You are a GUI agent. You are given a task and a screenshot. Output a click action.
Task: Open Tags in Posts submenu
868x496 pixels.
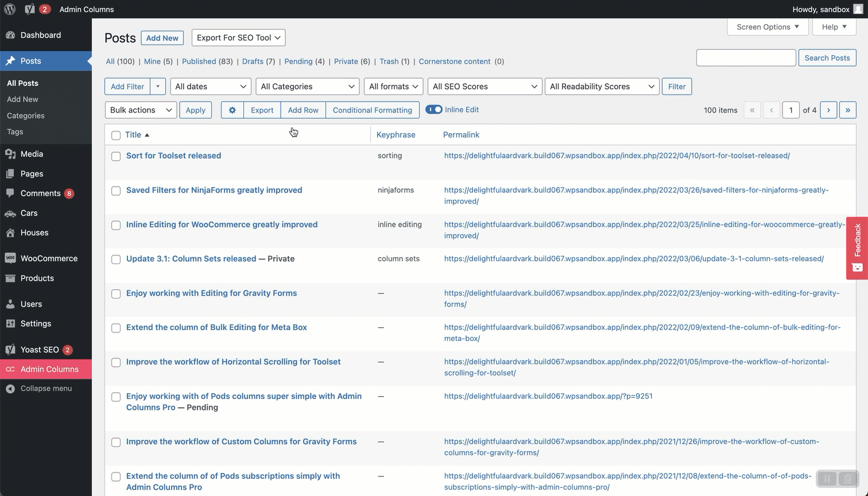pyautogui.click(x=15, y=131)
